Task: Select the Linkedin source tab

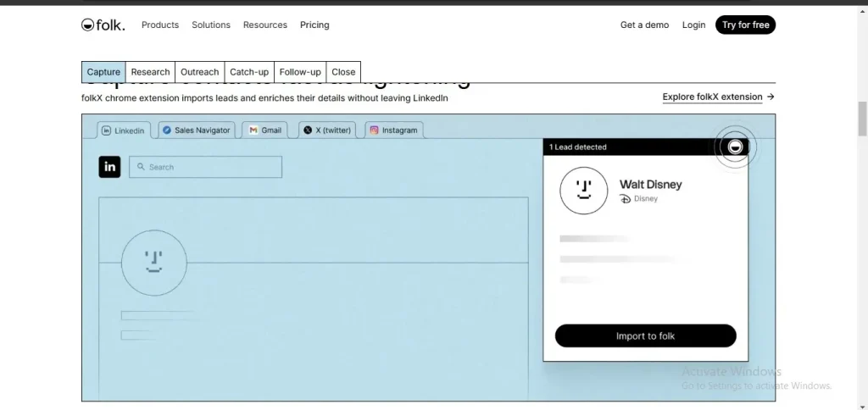Action: pyautogui.click(x=123, y=130)
